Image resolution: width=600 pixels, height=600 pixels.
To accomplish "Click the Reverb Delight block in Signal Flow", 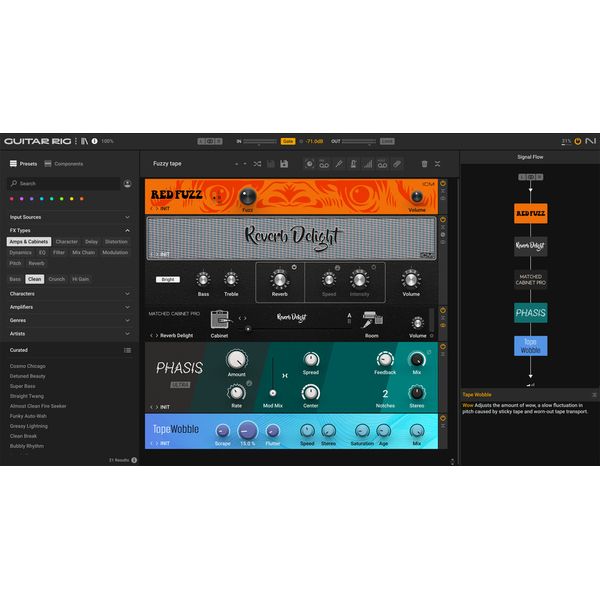I will [x=530, y=246].
